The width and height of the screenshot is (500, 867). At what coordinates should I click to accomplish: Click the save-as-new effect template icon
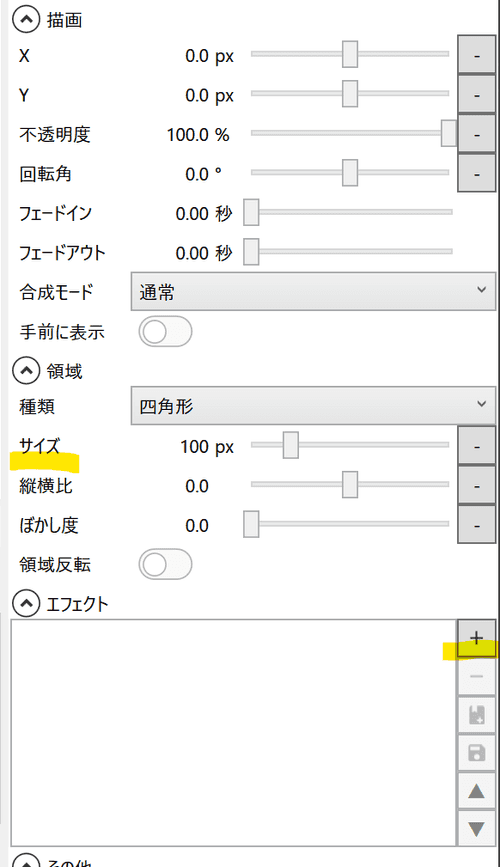click(x=476, y=715)
